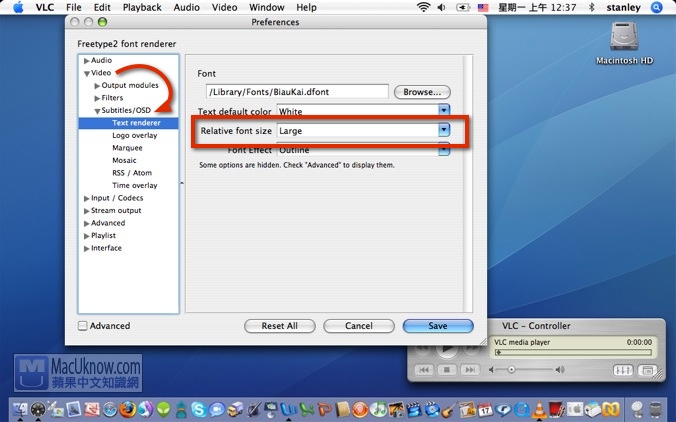676x422 pixels.
Task: Open the Audio menu
Action: click(186, 7)
